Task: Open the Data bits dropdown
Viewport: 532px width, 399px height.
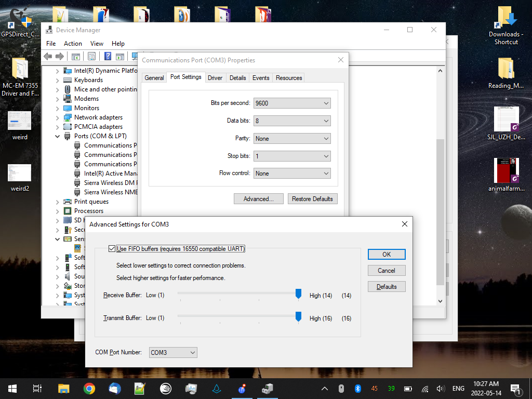Action: [292, 121]
